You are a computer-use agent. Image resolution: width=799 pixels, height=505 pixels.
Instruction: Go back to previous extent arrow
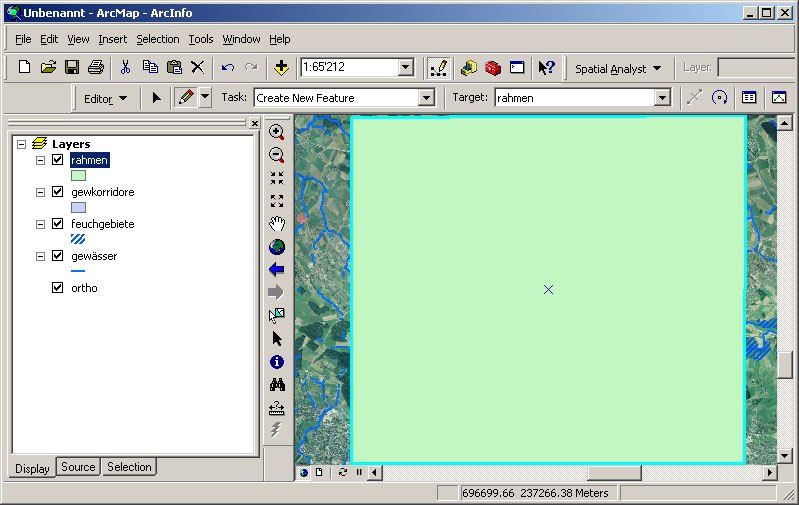(x=277, y=269)
